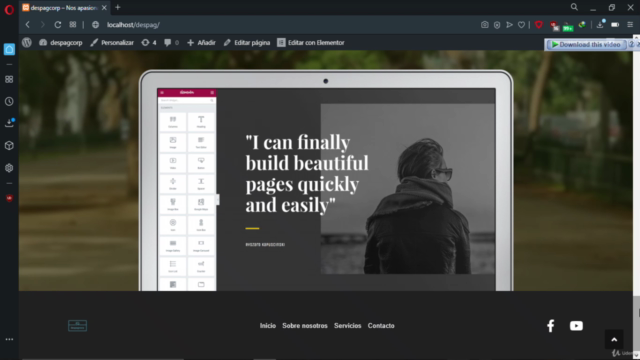Open sidebar three-dots setup menu
The image size is (640, 360).
9,339
